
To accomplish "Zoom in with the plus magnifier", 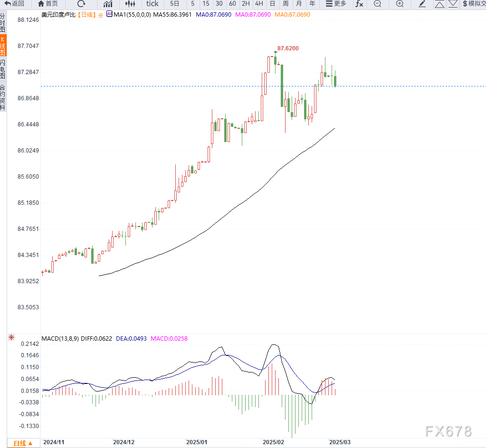I will point(400,4).
